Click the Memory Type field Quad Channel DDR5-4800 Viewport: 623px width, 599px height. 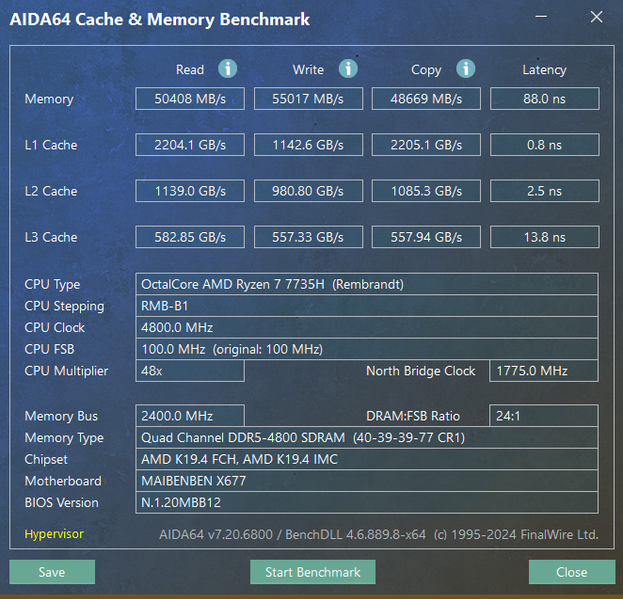[367, 437]
